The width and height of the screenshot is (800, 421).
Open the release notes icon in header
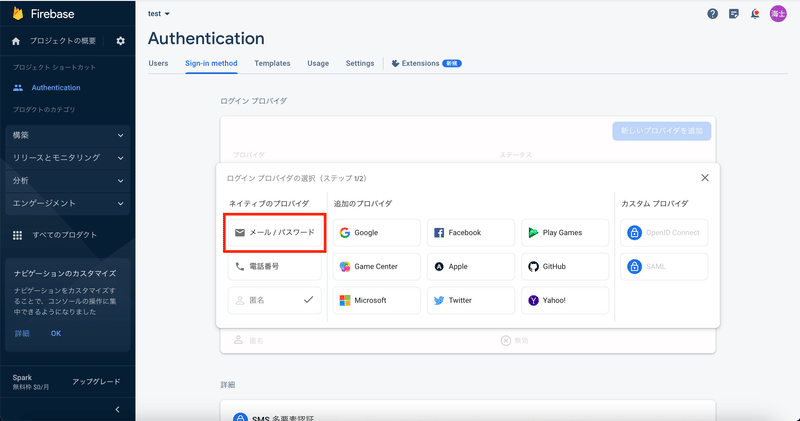click(734, 14)
